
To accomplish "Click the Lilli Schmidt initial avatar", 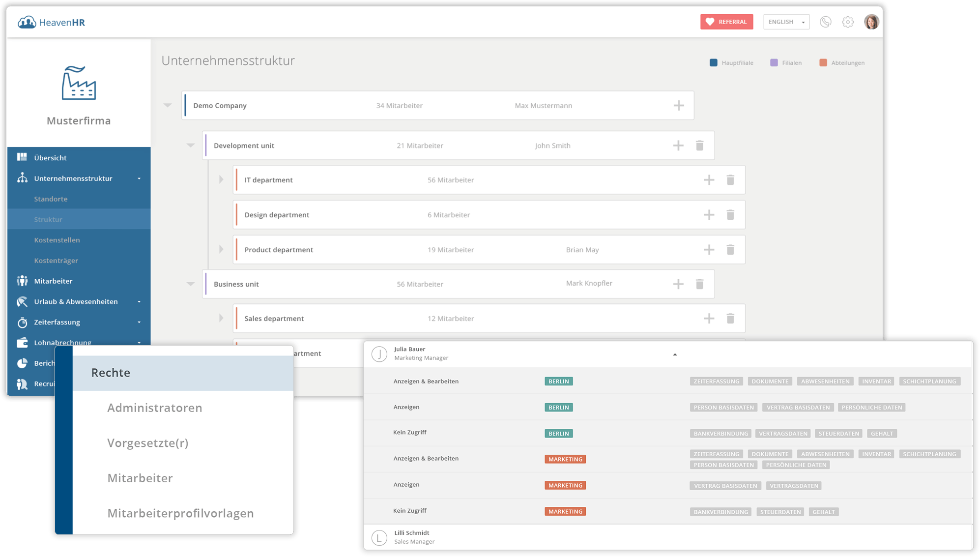I will click(379, 538).
